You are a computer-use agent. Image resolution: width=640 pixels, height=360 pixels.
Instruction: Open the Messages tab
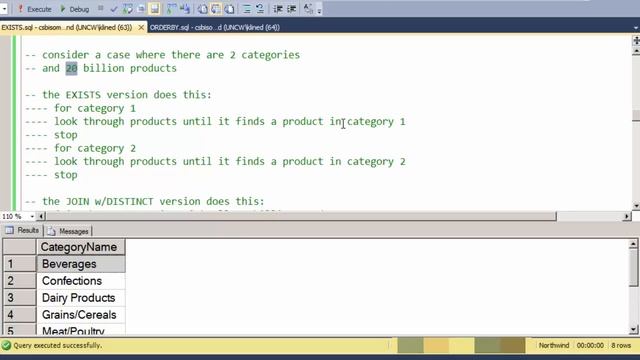pos(68,231)
